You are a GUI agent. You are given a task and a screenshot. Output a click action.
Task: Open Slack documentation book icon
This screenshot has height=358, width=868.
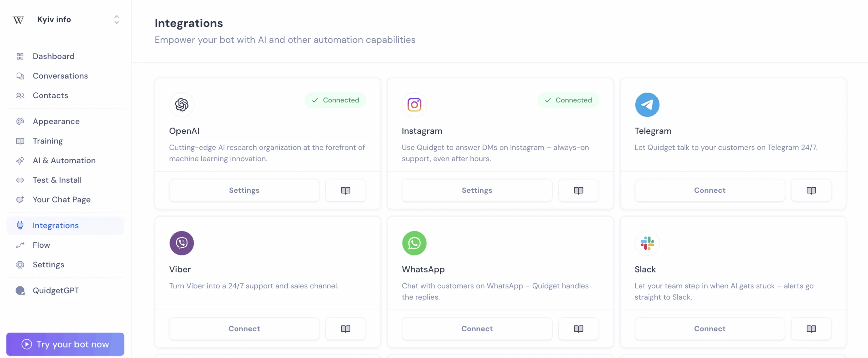click(x=811, y=329)
